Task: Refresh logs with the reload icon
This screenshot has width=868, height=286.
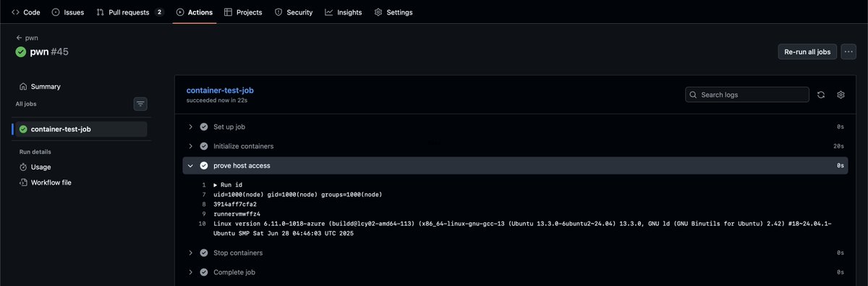Action: pos(821,95)
